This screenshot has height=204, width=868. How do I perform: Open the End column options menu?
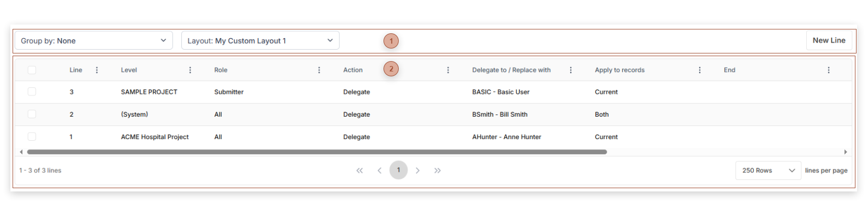829,70
